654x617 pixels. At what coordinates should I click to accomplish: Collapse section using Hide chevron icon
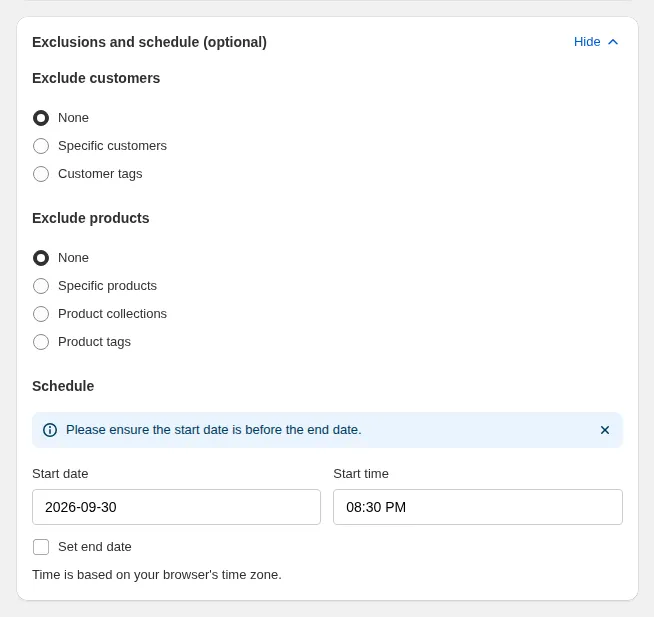[x=613, y=42]
